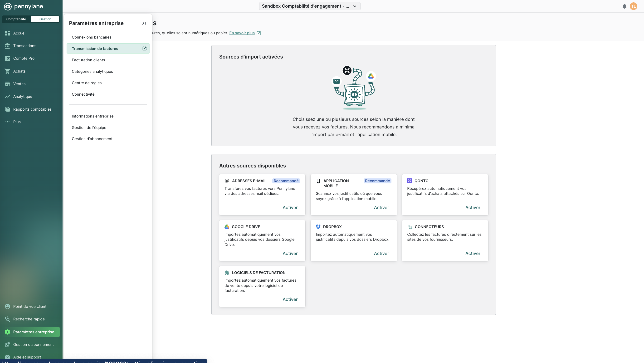Screen dimensions: 644x363
Task: Activate the Adresses e-mail source
Action: coord(290,207)
